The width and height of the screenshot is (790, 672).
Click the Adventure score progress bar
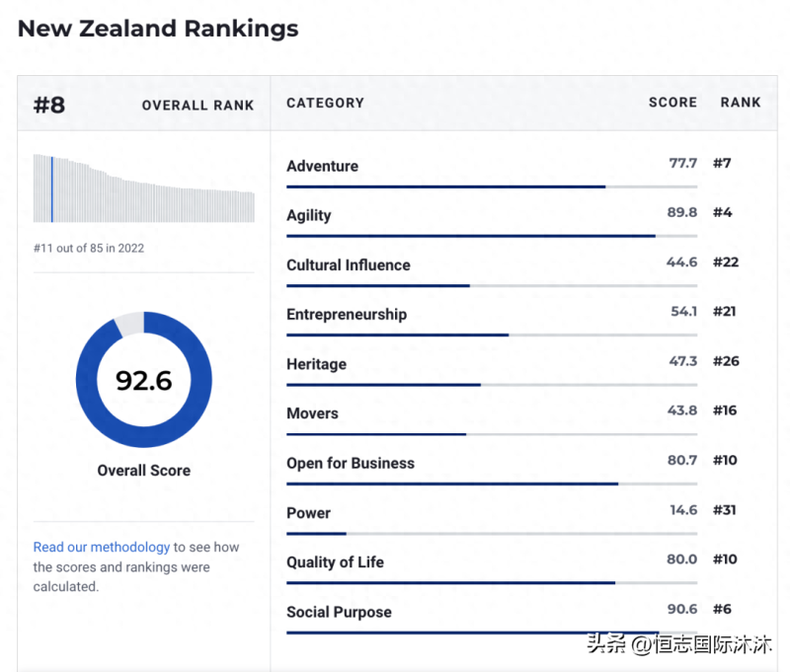(491, 187)
